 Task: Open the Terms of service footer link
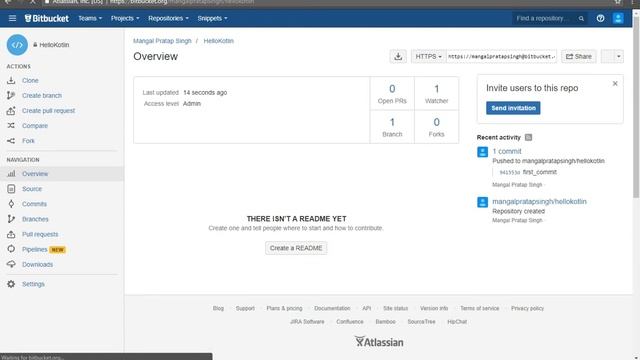click(x=480, y=308)
